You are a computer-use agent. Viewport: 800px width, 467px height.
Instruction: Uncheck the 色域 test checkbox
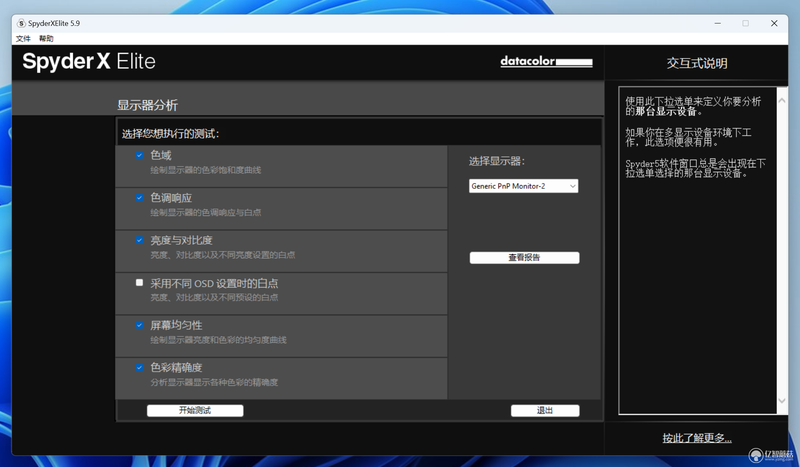pos(139,155)
